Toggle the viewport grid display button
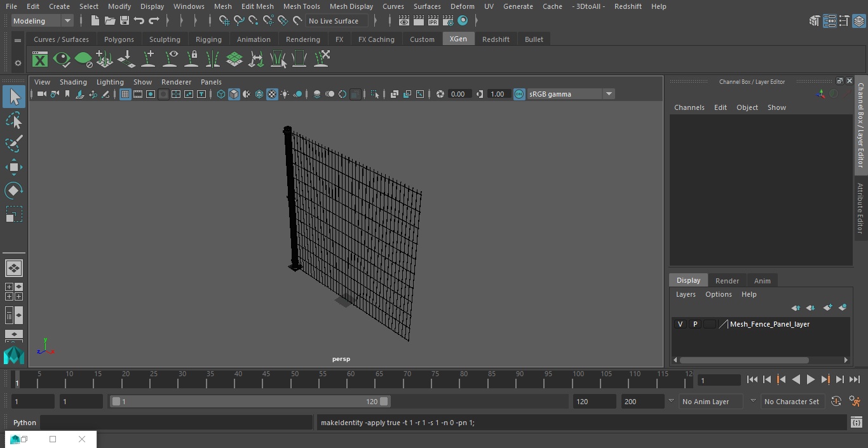Image resolution: width=868 pixels, height=448 pixels. click(125, 94)
